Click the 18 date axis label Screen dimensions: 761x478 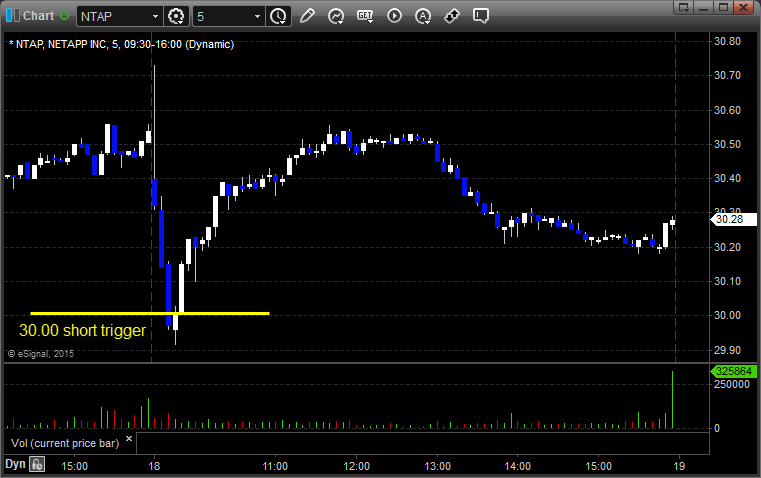tap(154, 466)
